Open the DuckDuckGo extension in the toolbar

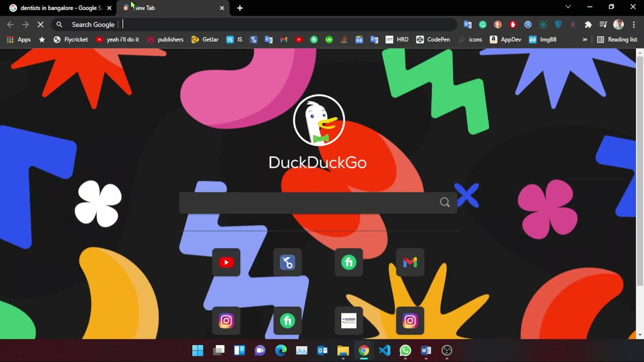coord(498,24)
